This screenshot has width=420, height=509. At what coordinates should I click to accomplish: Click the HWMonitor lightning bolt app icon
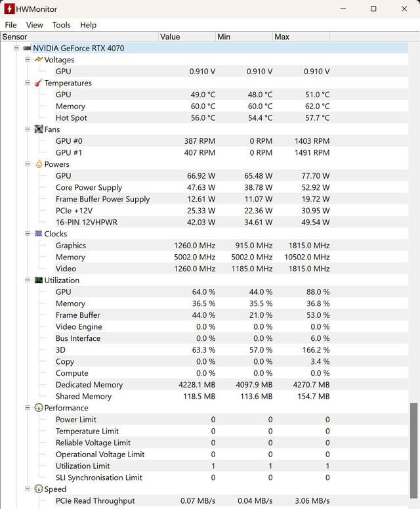(10, 9)
